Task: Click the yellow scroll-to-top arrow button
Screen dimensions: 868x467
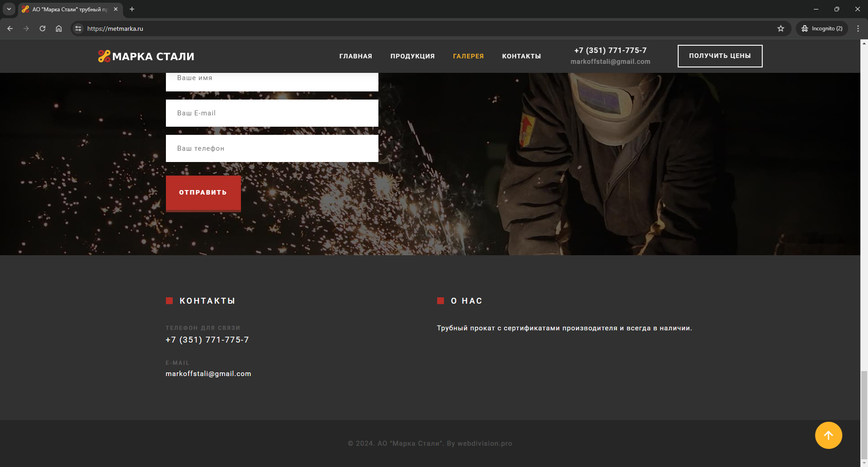Action: click(828, 435)
